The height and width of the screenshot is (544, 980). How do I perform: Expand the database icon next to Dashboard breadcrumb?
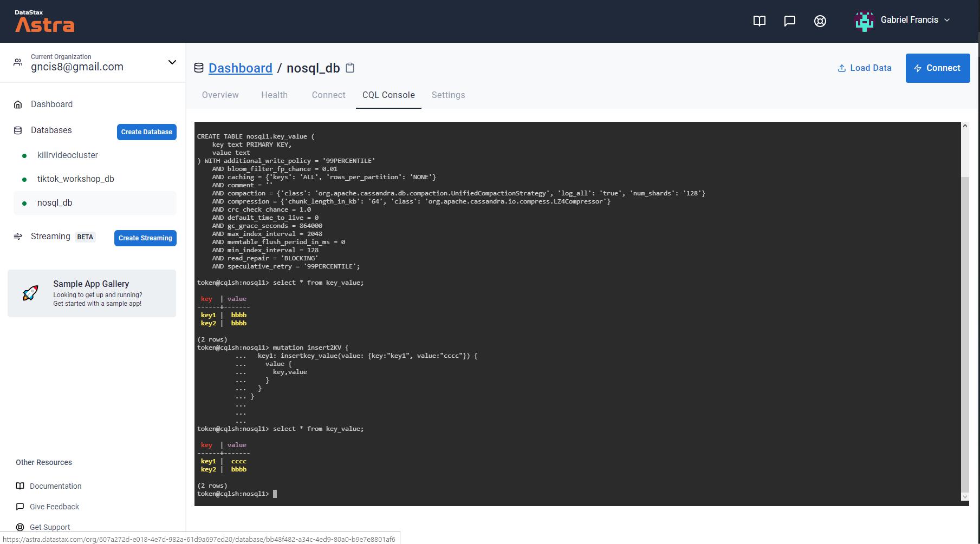click(198, 68)
